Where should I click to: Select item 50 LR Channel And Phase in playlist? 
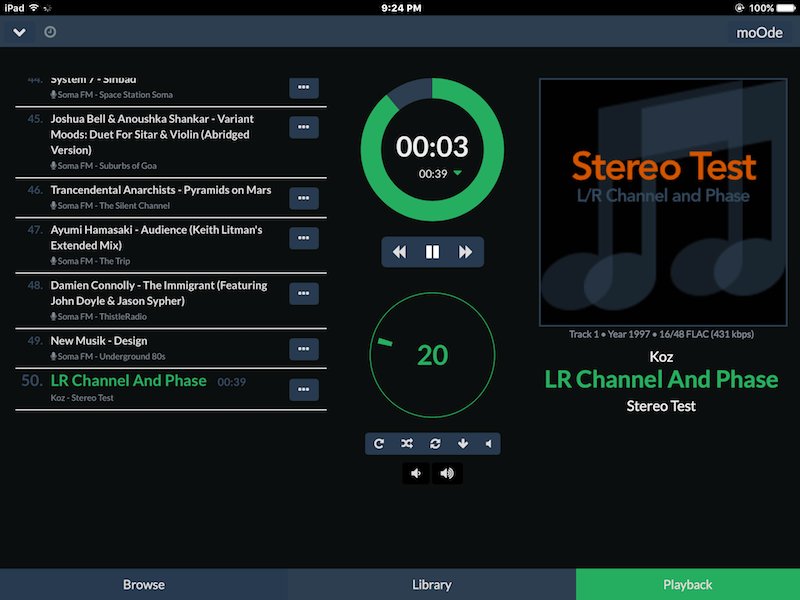pos(129,381)
